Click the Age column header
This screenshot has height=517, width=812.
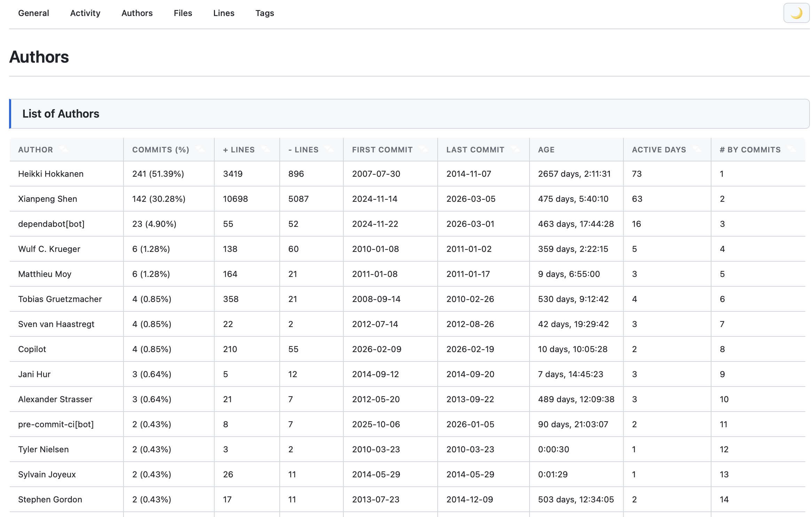(x=546, y=150)
